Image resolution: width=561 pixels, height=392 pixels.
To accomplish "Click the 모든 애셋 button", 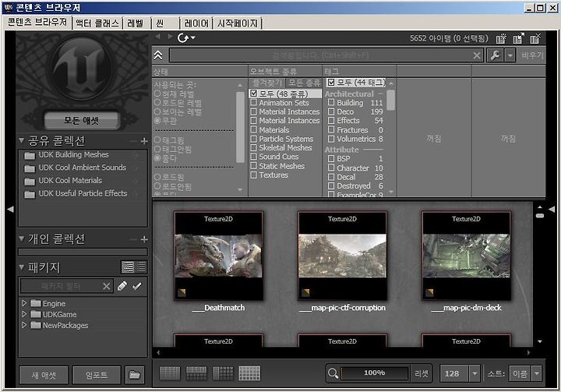I will click(x=82, y=120).
